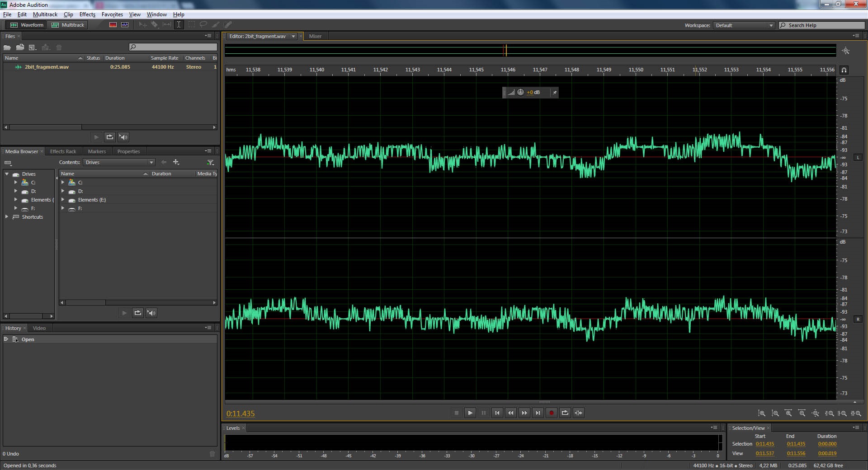Click the Files panel search field
This screenshot has width=868, height=470.
[x=173, y=47]
